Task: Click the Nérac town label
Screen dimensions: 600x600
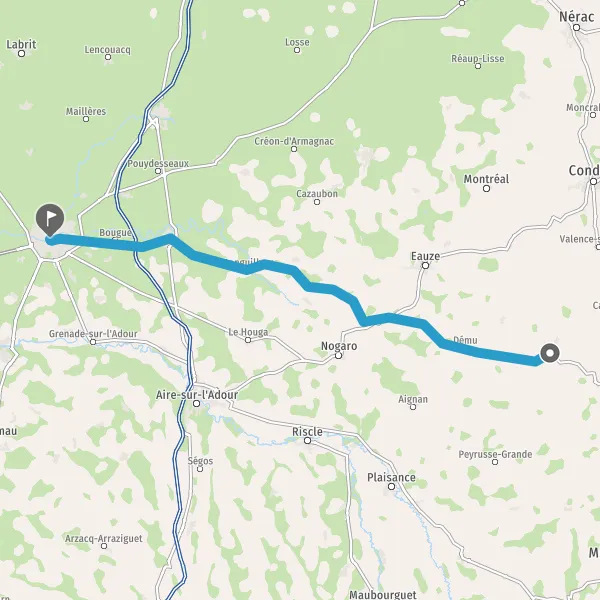Action: 577,17
